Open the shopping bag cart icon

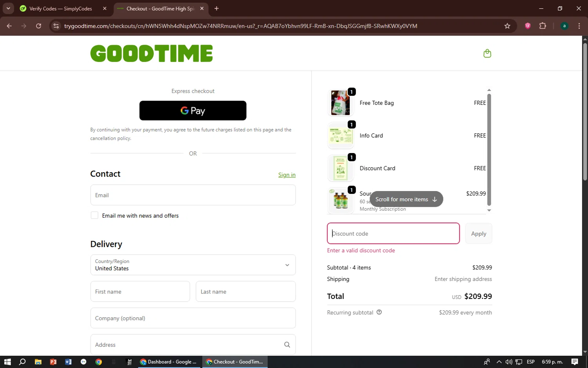coord(487,53)
